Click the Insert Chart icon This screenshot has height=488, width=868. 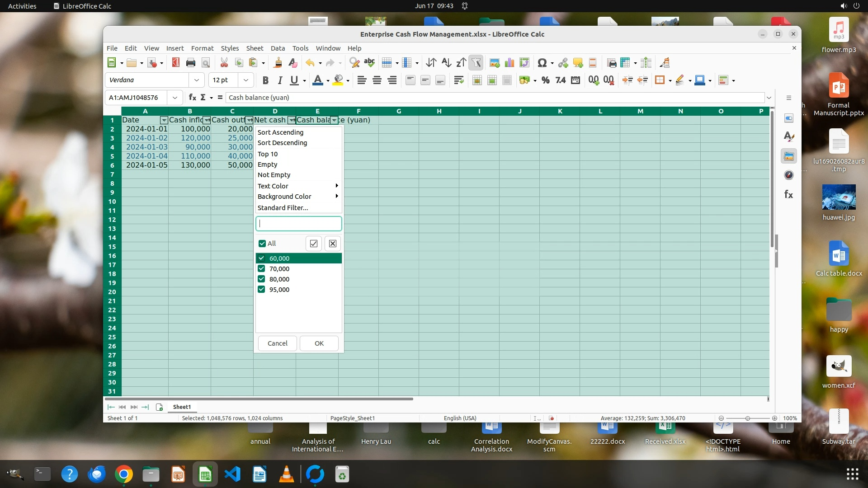click(x=509, y=63)
